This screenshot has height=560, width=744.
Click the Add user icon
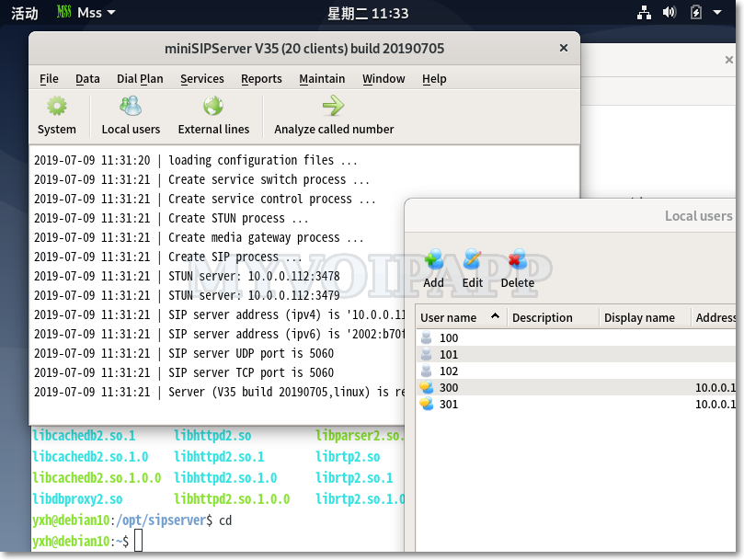pyautogui.click(x=434, y=258)
